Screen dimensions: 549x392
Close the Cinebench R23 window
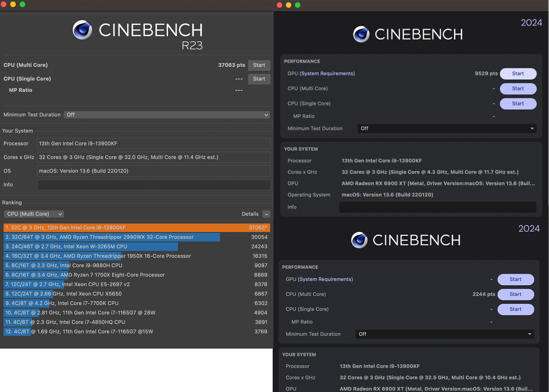[3, 4]
